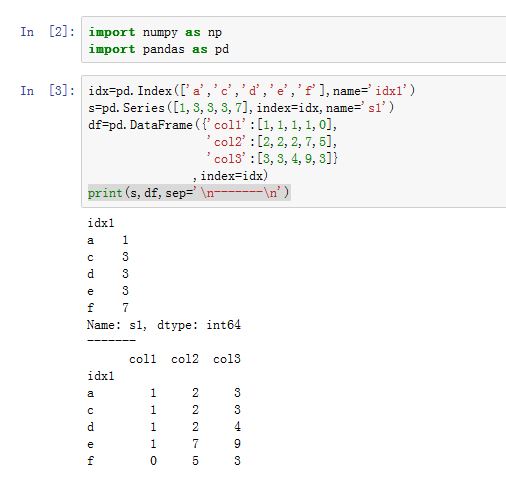Click index label "a" in DataFrame output
This screenshot has height=479, width=506.
91,393
